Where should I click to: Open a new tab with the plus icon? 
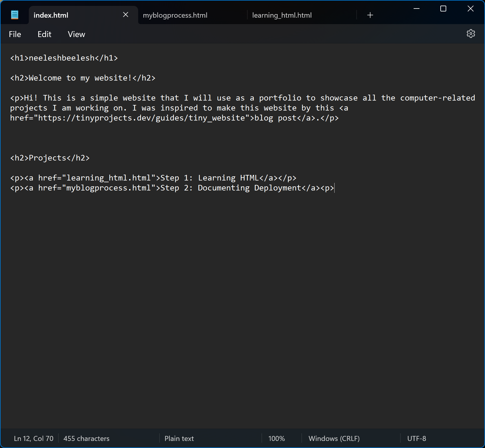coord(370,15)
